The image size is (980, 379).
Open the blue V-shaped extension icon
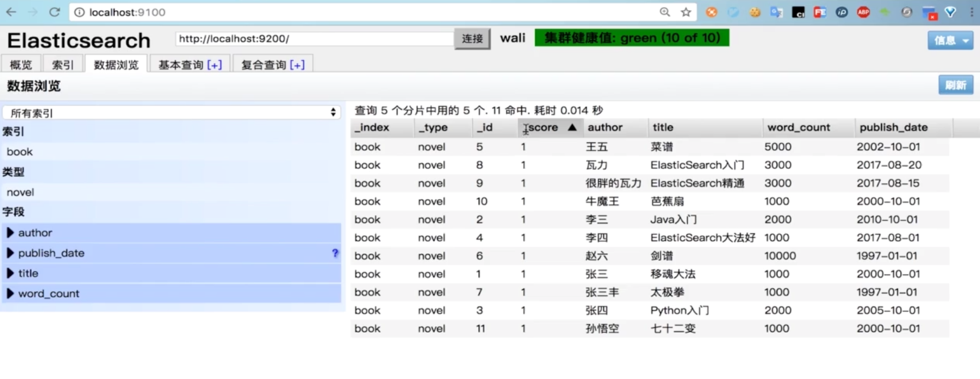(950, 12)
